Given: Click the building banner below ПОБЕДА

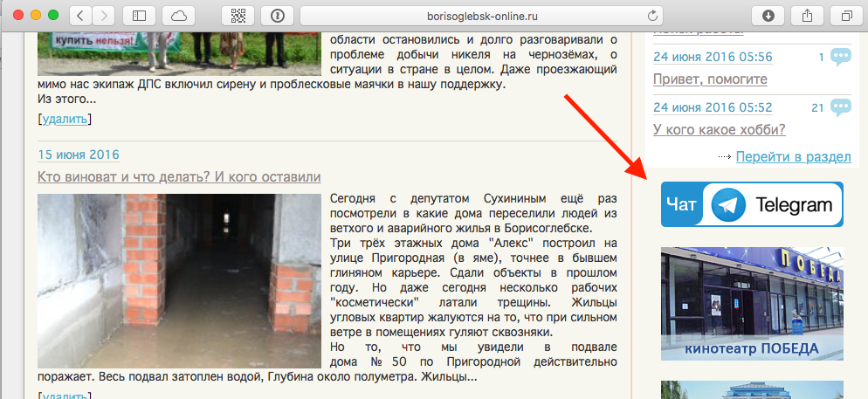Looking at the screenshot, I should pos(752,389).
